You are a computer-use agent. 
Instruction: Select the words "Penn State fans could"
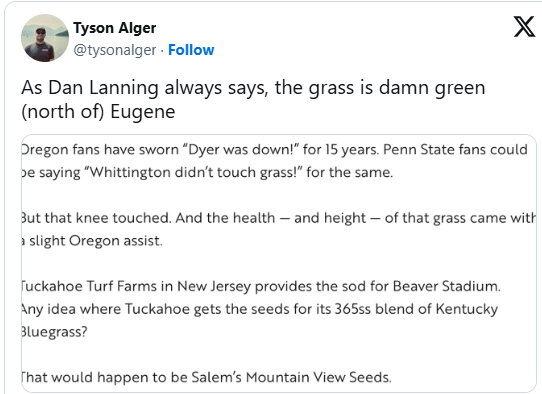click(455, 150)
